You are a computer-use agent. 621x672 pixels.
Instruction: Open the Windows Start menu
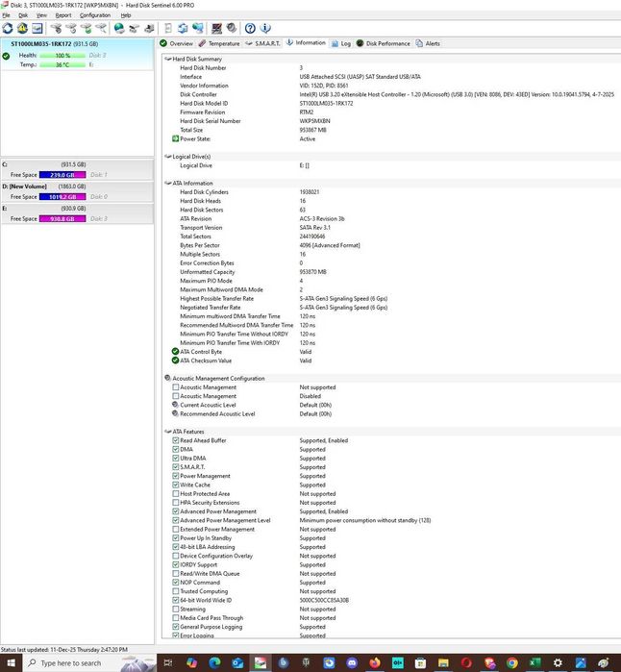click(x=11, y=663)
